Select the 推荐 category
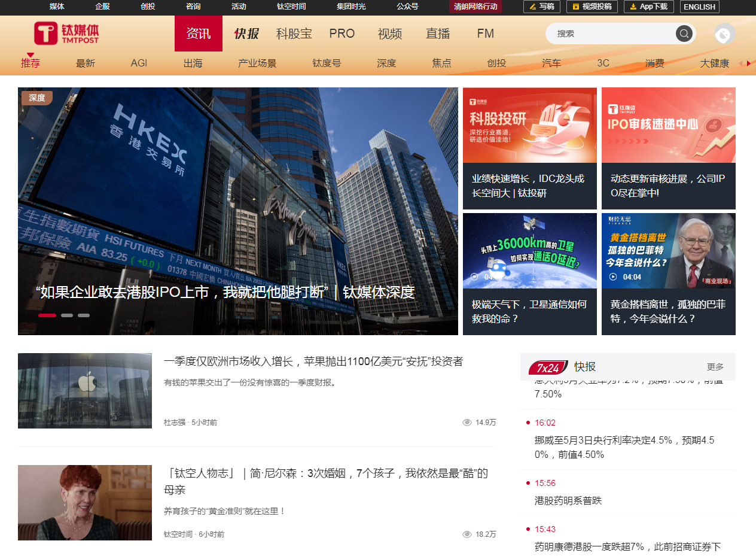This screenshot has width=756, height=556. tap(31, 63)
